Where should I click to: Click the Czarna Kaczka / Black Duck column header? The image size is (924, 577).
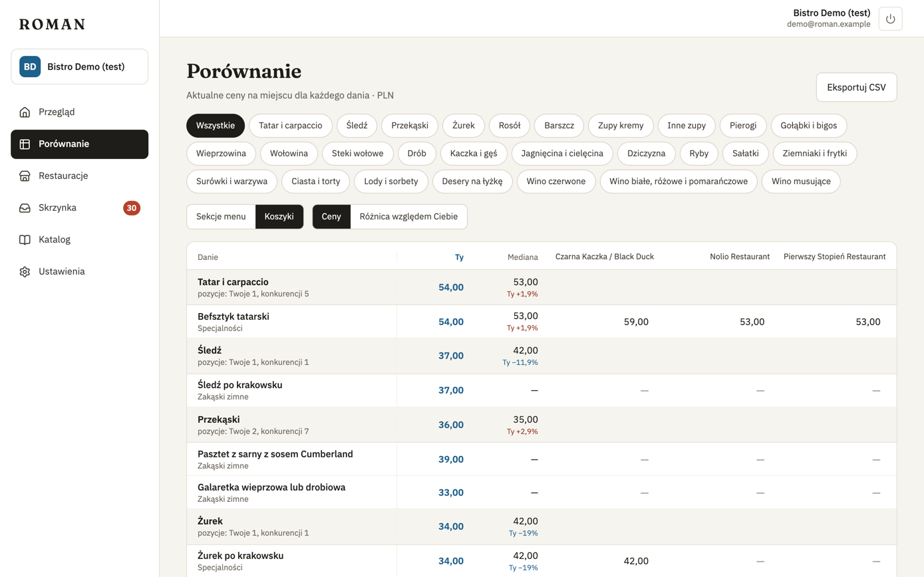click(x=605, y=257)
